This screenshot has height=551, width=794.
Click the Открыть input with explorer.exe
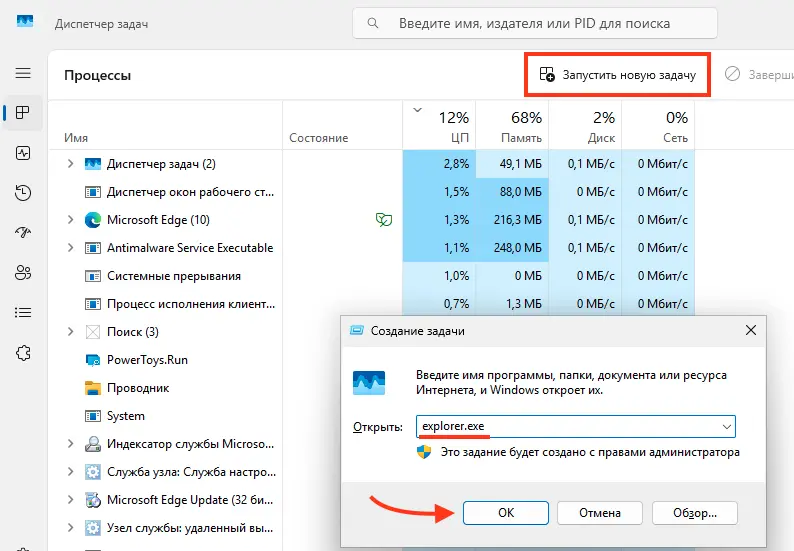click(576, 426)
